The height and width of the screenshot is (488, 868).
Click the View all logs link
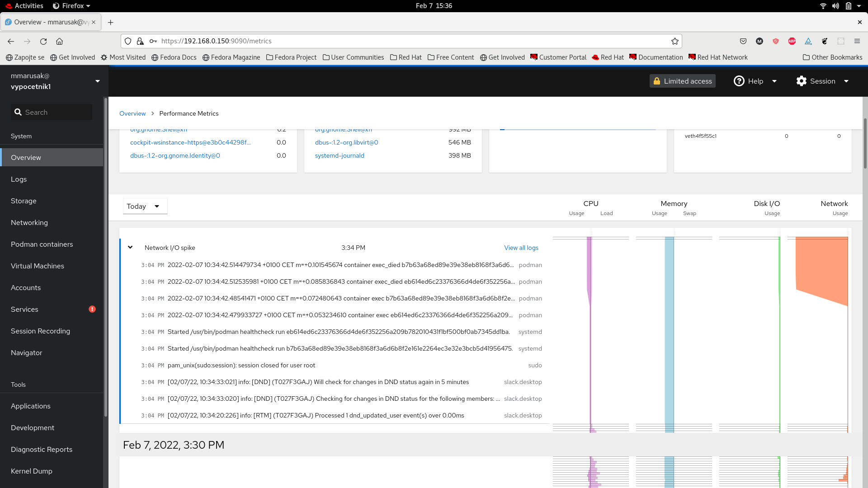tap(521, 248)
